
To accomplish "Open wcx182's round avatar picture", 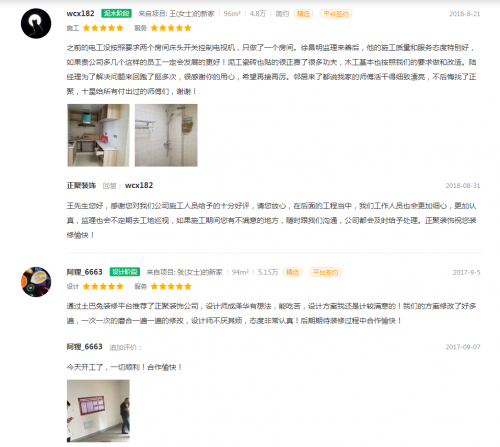I will [x=36, y=23].
